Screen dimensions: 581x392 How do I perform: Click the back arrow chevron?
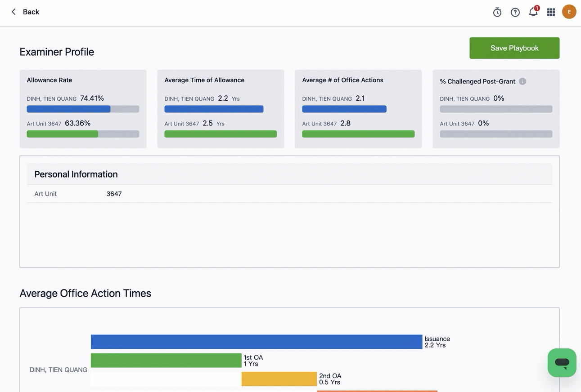pos(14,12)
